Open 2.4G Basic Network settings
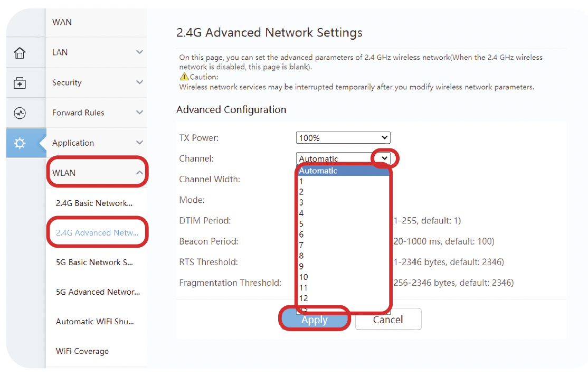588x375 pixels. [94, 203]
